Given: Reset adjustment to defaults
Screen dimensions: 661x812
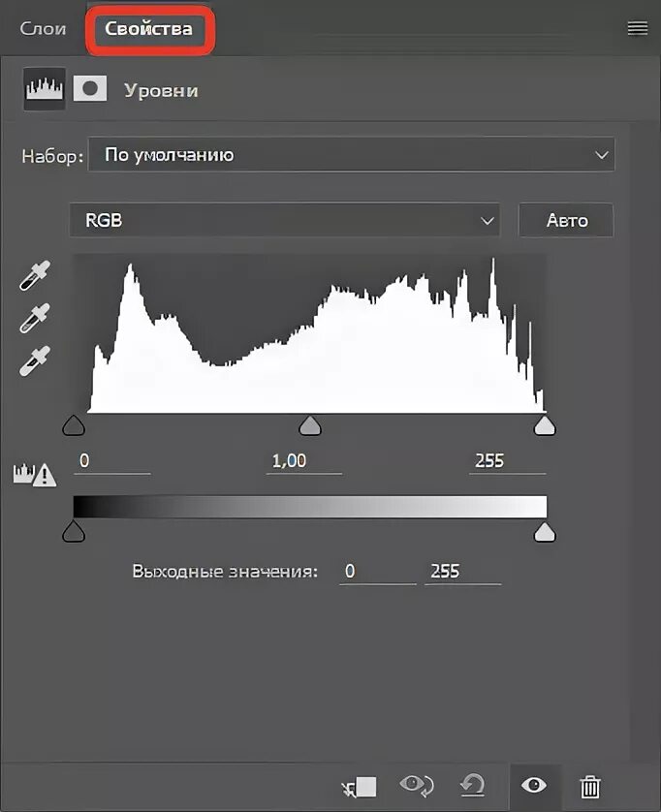Looking at the screenshot, I should point(472,785).
